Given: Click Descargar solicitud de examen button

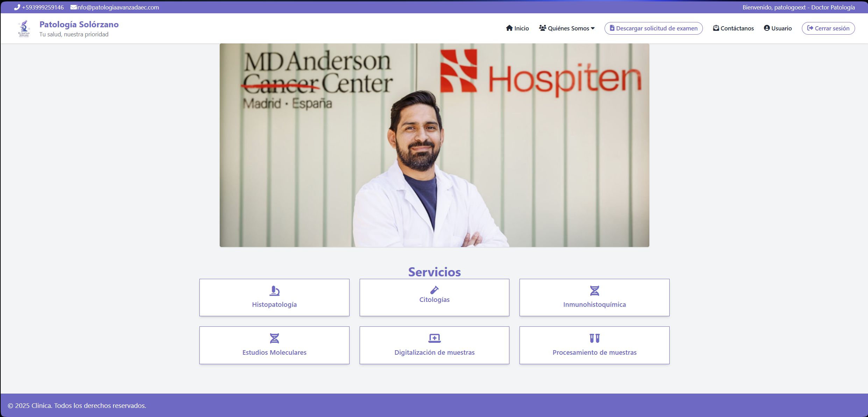Looking at the screenshot, I should coord(654,28).
